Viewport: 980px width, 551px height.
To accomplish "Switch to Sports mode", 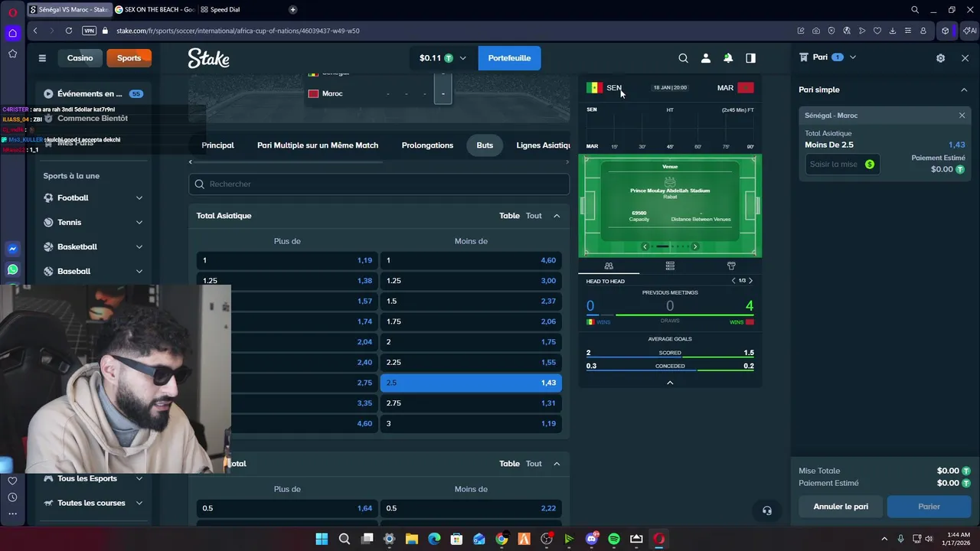I will coord(129,58).
